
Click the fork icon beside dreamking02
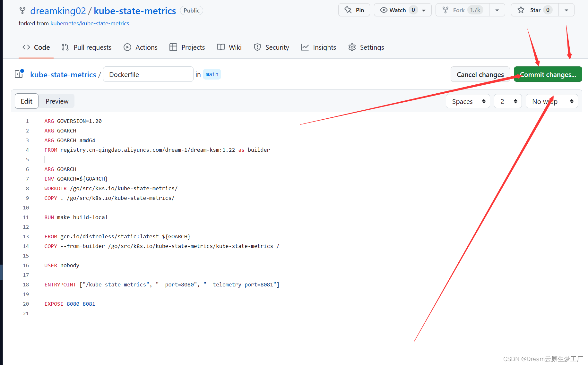tap(22, 11)
